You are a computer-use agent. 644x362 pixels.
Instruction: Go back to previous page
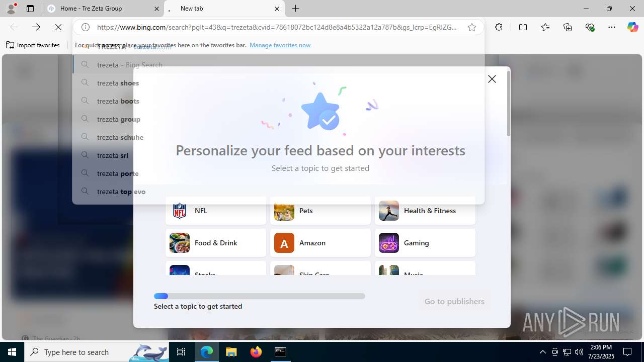coord(14,27)
